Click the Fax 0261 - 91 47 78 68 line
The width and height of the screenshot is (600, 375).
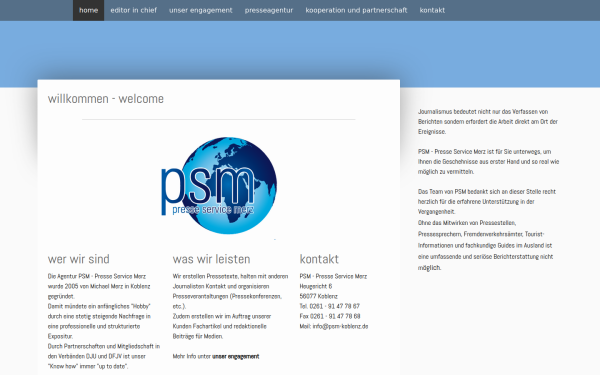click(330, 316)
